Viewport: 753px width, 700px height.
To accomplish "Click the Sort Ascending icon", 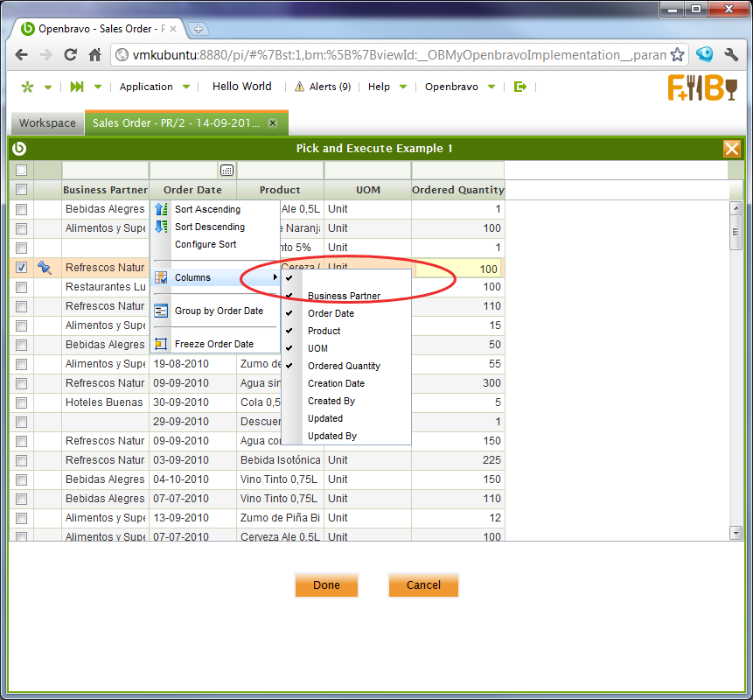I will pyautogui.click(x=161, y=209).
